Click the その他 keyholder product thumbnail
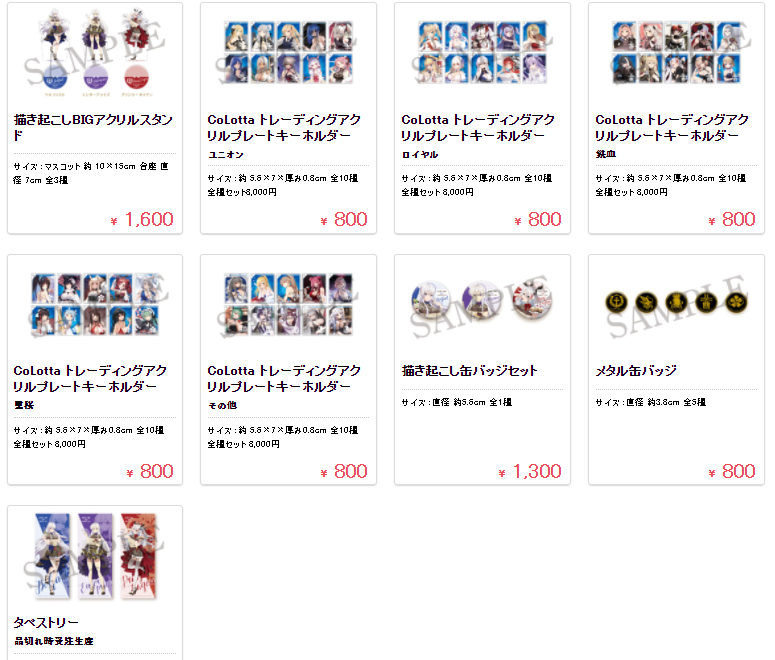Image resolution: width=775 pixels, height=660 pixels. tap(289, 305)
